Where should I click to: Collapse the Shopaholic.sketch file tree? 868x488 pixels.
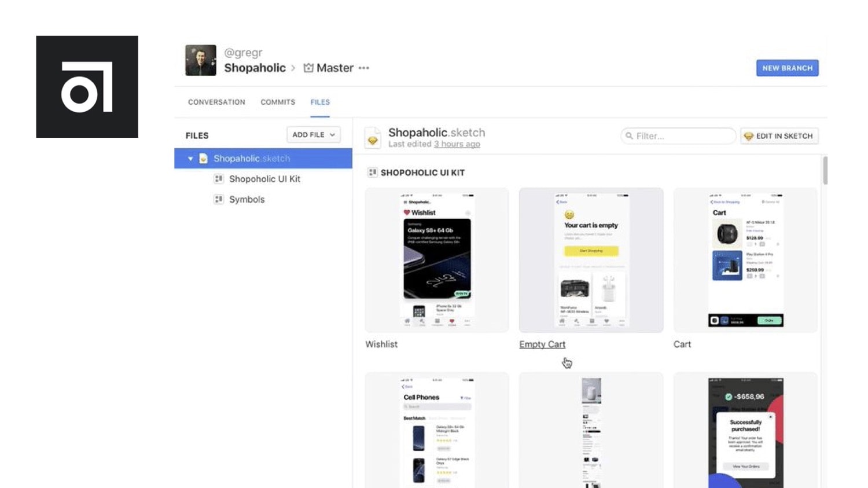click(x=190, y=159)
